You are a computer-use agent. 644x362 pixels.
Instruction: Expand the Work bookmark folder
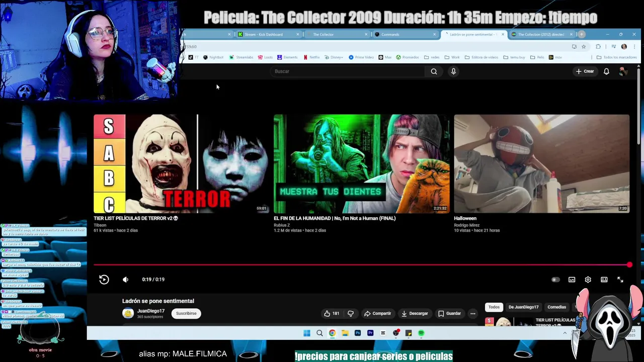click(x=452, y=57)
